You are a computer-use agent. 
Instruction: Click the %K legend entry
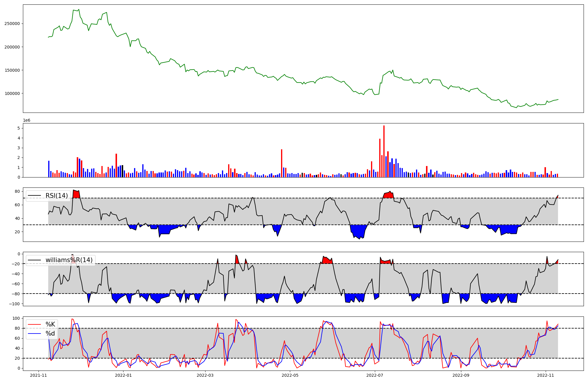(50, 324)
